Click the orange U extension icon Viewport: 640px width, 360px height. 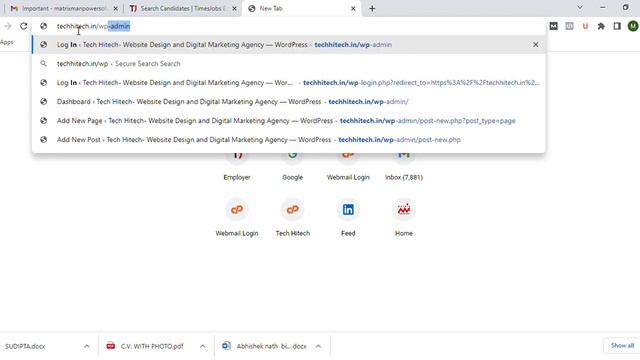(x=585, y=26)
